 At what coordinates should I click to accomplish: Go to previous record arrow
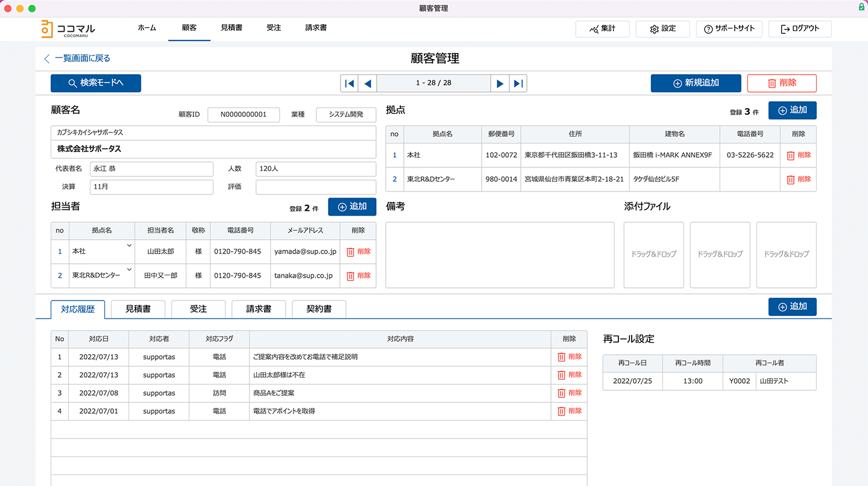point(367,83)
